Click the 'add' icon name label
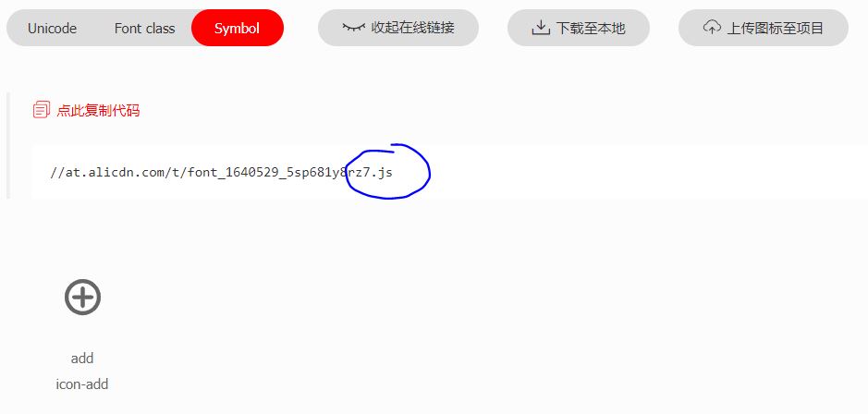 (x=82, y=359)
